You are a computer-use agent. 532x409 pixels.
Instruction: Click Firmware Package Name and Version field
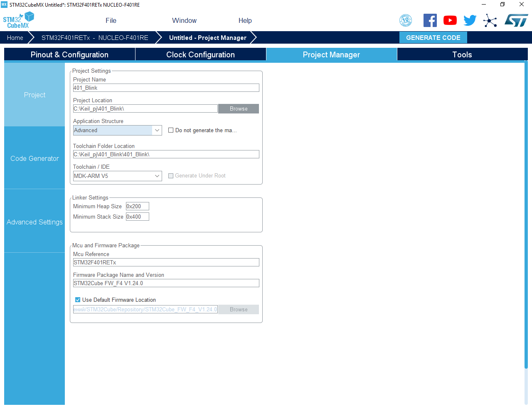click(x=166, y=283)
